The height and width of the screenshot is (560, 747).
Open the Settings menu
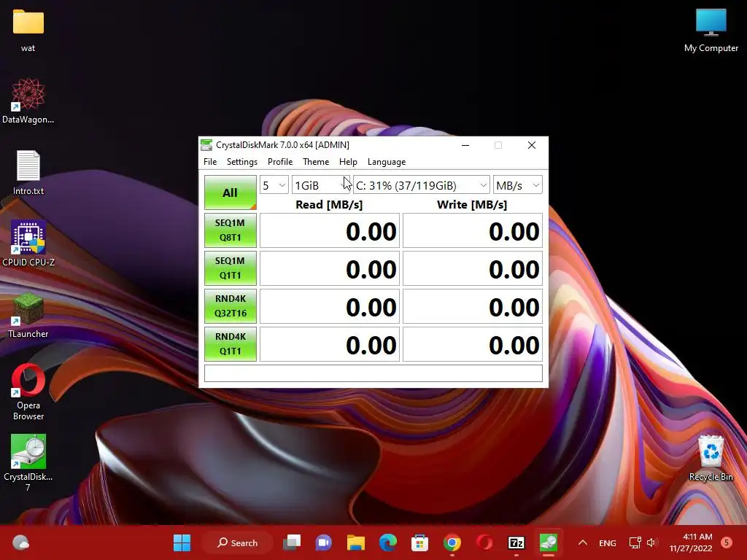(x=242, y=162)
